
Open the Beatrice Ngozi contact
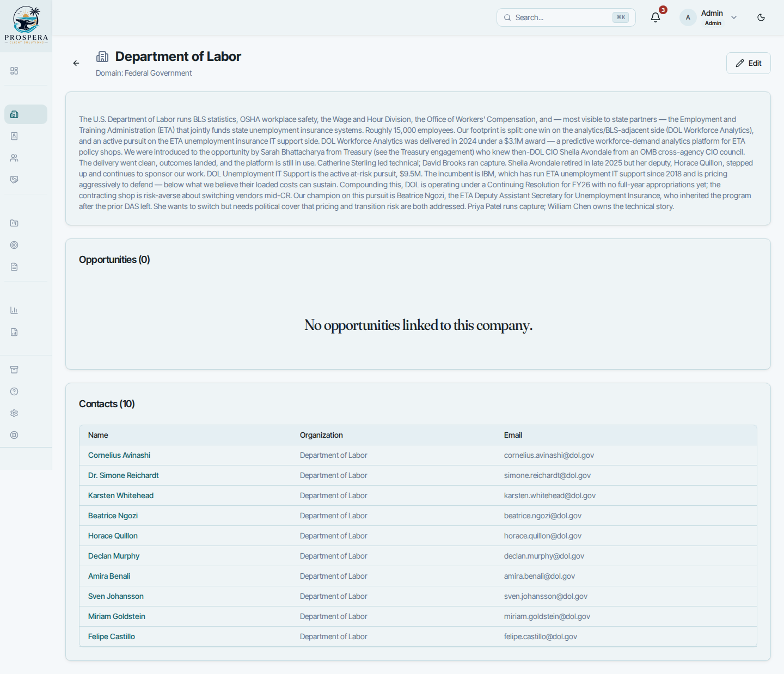point(113,516)
